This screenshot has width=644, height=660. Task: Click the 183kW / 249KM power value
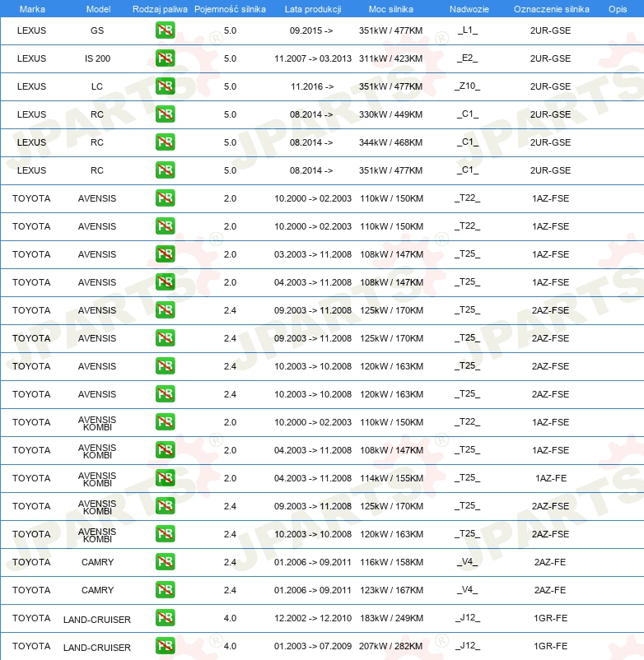point(391,618)
